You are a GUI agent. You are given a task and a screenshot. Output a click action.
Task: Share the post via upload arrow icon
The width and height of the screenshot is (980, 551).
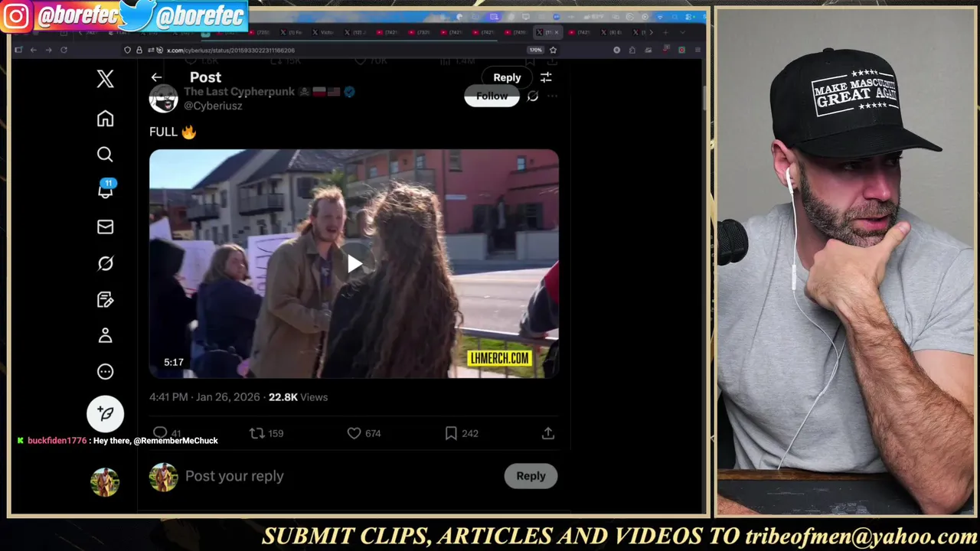[x=548, y=433]
